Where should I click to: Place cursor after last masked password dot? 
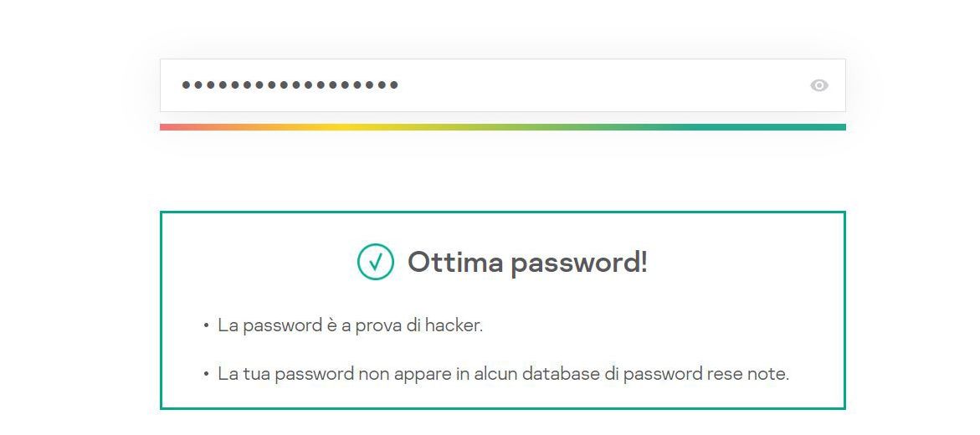pos(401,85)
